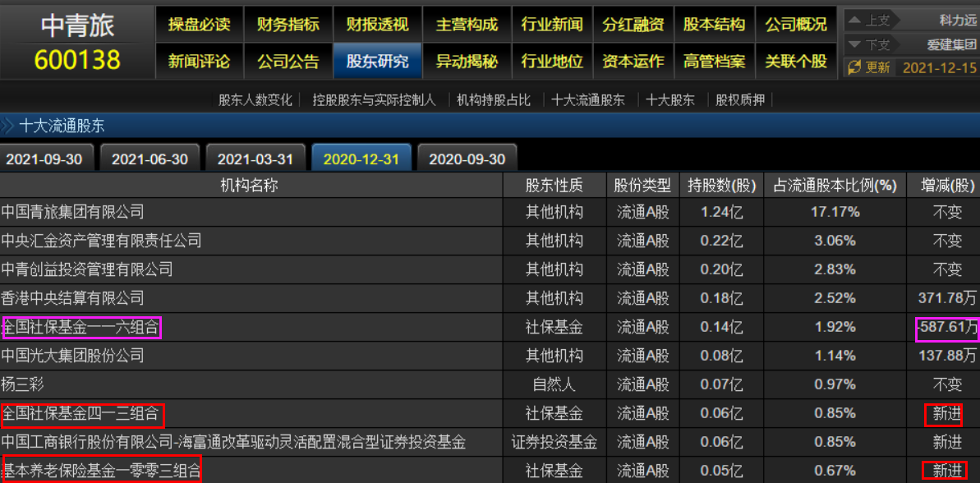The image size is (980, 483).
Task: Select the 2021-06-30 report date tab
Action: (150, 159)
